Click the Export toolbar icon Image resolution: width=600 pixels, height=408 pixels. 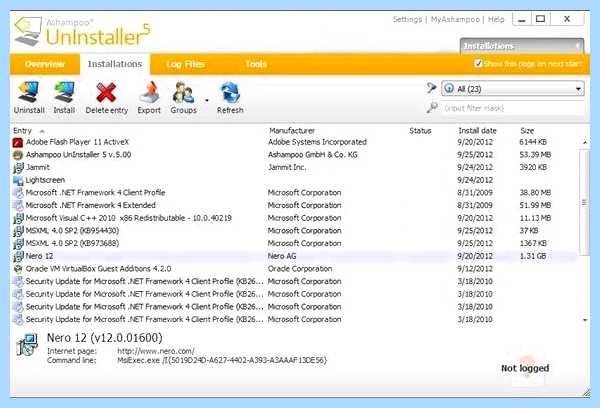(x=149, y=92)
